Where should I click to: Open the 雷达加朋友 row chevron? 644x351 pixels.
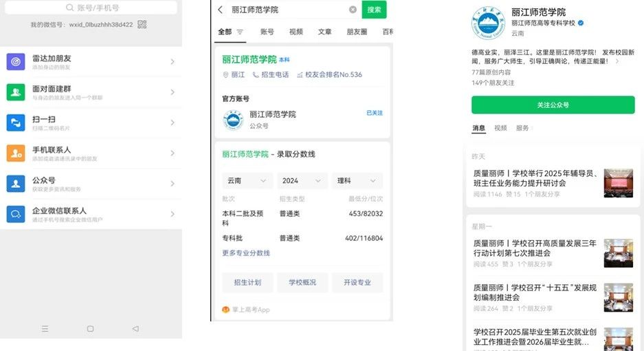click(173, 62)
